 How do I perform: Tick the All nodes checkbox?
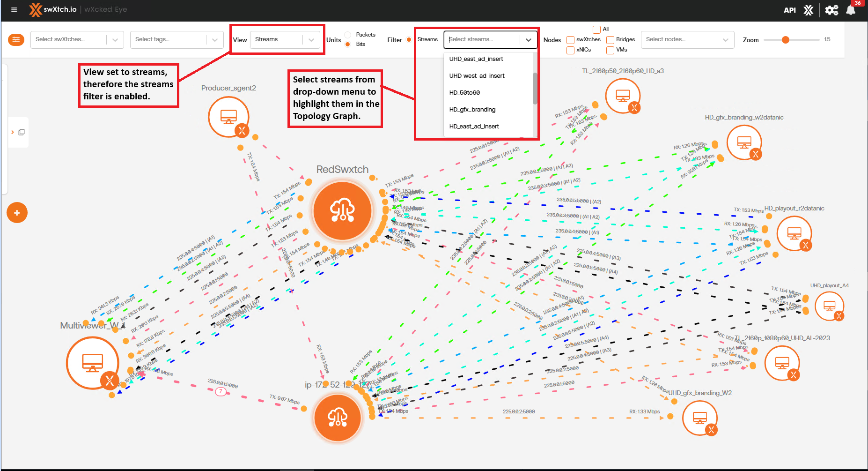[x=596, y=30]
